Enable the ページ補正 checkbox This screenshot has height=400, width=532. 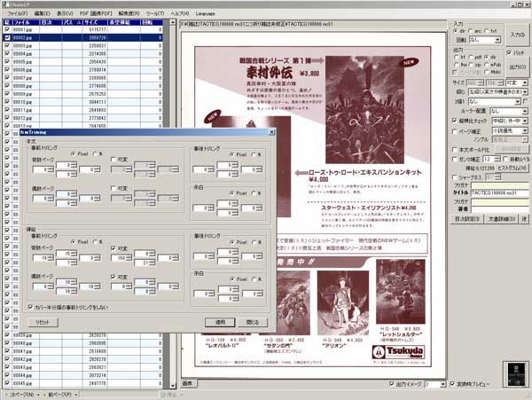tap(454, 131)
